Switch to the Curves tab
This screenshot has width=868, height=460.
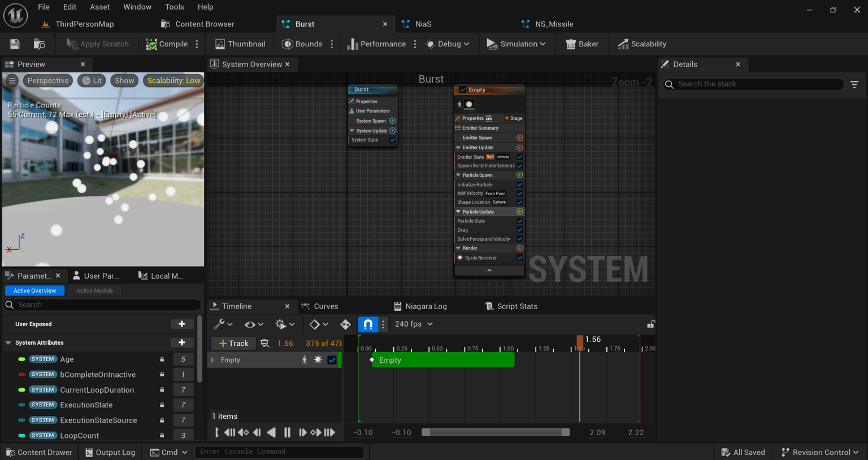click(x=320, y=306)
